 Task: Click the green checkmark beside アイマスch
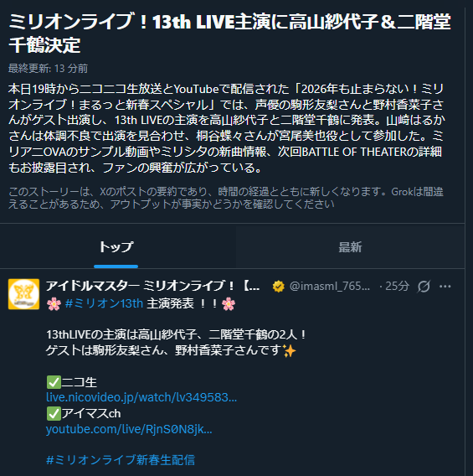(54, 414)
